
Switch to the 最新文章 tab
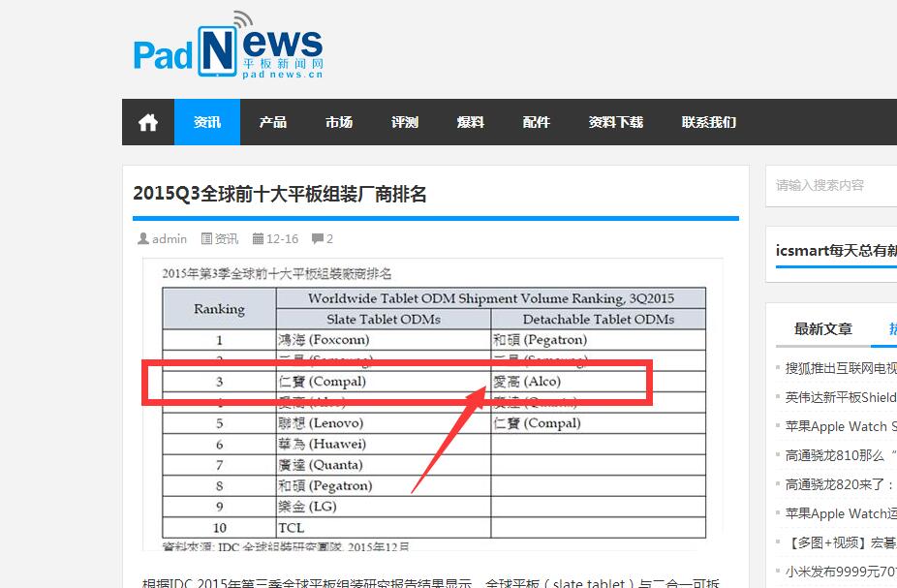(x=822, y=328)
